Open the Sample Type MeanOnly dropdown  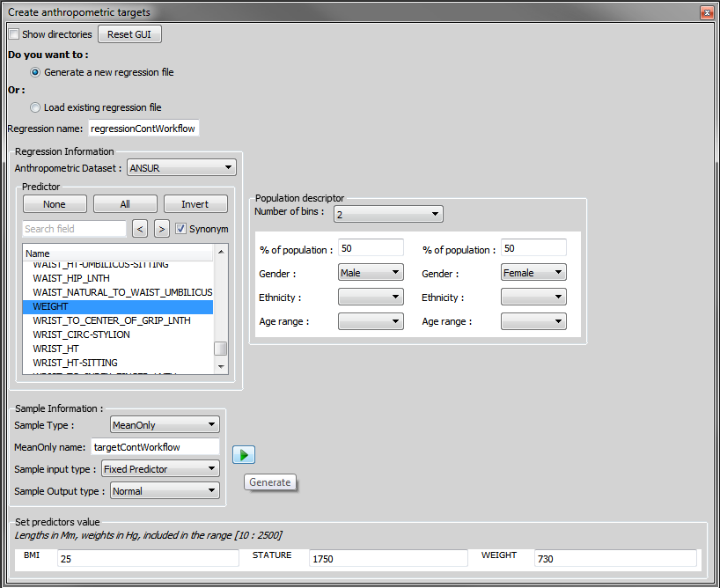click(165, 424)
